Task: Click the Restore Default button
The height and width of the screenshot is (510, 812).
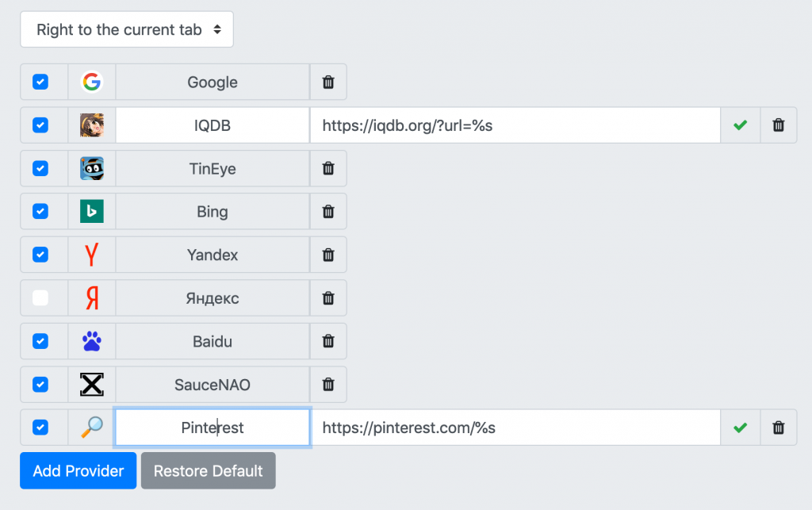Action: (209, 470)
